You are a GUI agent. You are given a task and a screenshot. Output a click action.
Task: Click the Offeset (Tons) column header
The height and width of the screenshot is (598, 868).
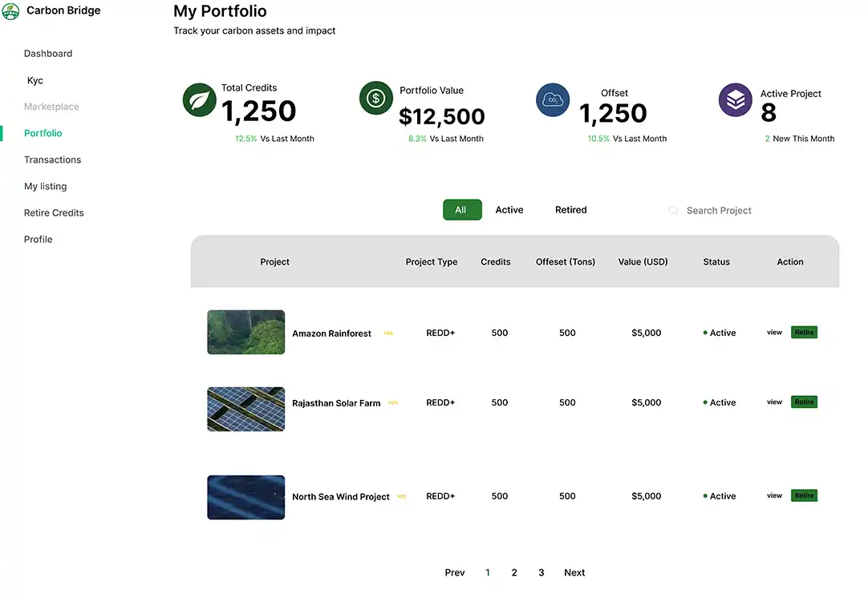pos(566,261)
